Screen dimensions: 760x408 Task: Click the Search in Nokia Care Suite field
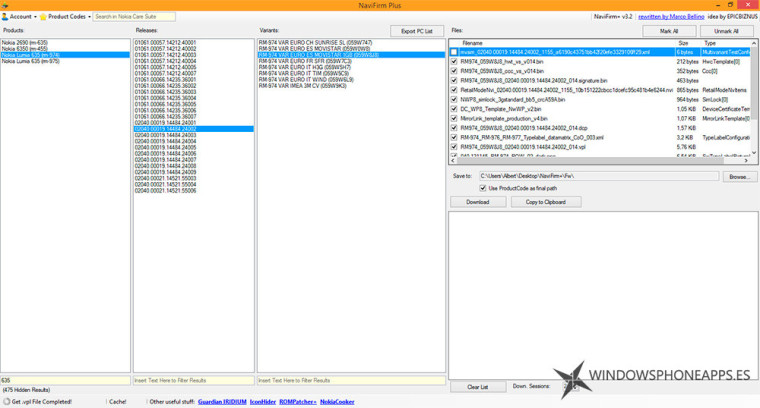(x=134, y=16)
